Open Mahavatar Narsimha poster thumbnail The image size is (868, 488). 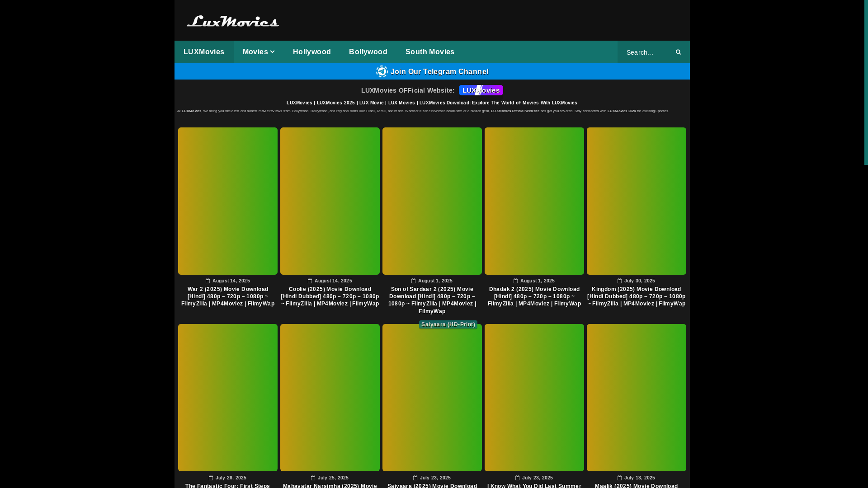(330, 398)
